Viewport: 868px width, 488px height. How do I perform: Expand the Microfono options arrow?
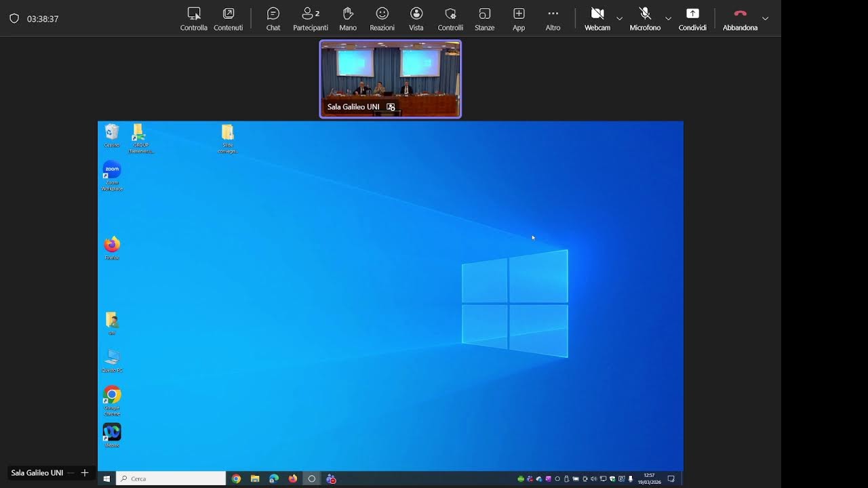click(x=668, y=19)
